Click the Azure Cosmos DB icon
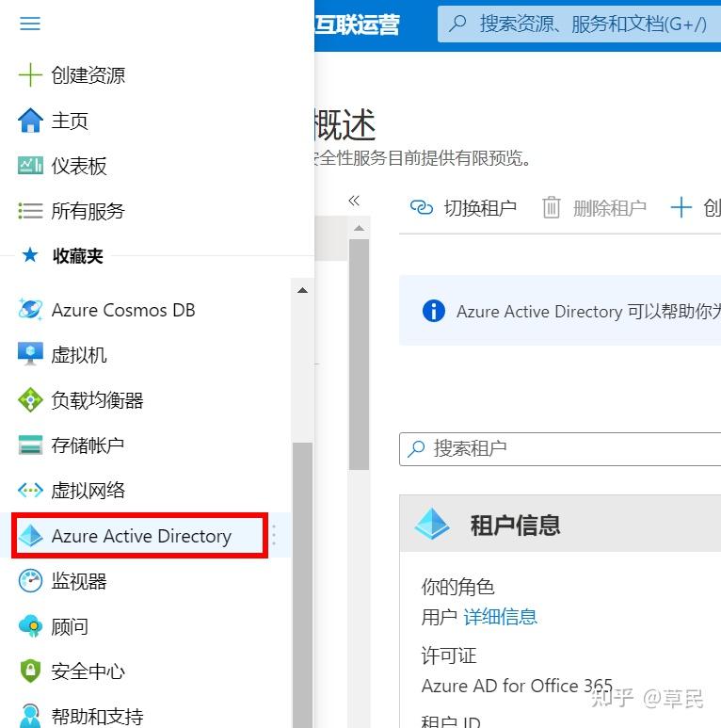This screenshot has height=728, width=721. click(30, 309)
